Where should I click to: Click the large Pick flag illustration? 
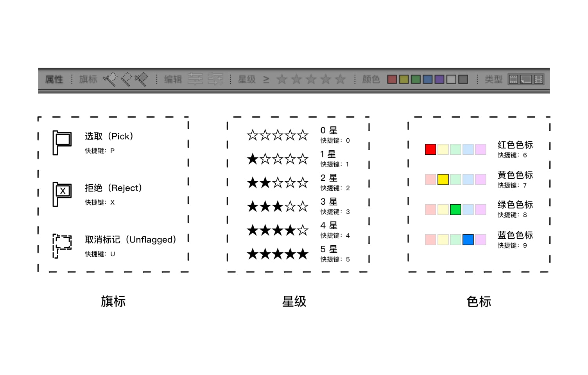point(62,143)
